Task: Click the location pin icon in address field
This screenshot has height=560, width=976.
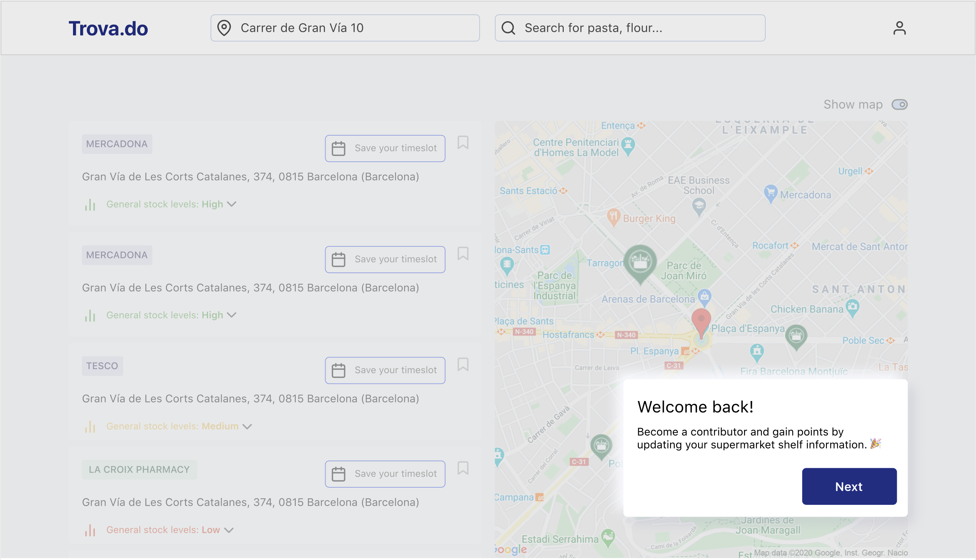Action: (x=224, y=28)
